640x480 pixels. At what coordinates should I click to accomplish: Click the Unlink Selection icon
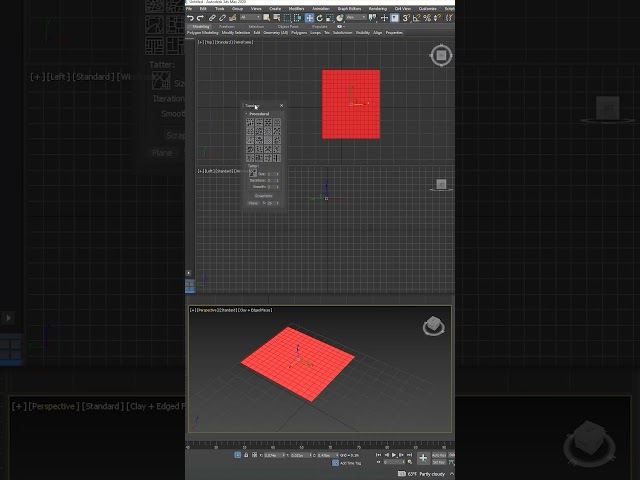tap(222, 18)
